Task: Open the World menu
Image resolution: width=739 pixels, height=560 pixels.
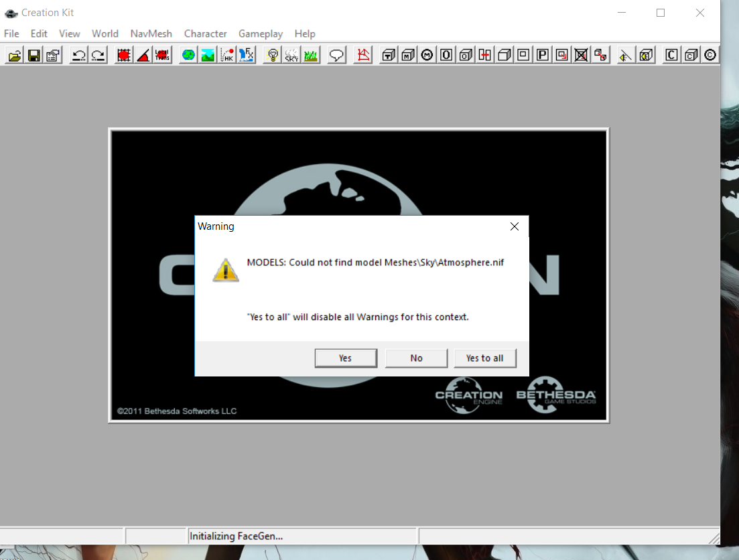Action: tap(105, 33)
